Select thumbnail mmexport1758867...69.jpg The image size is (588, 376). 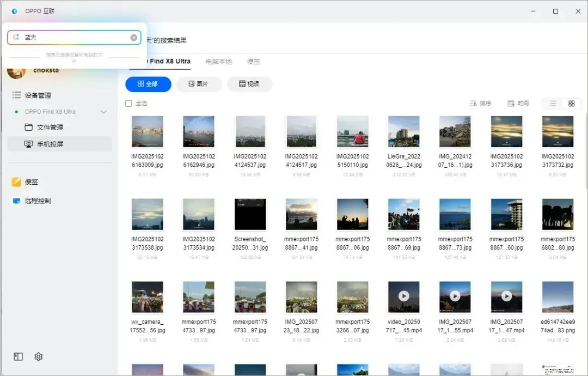click(404, 214)
